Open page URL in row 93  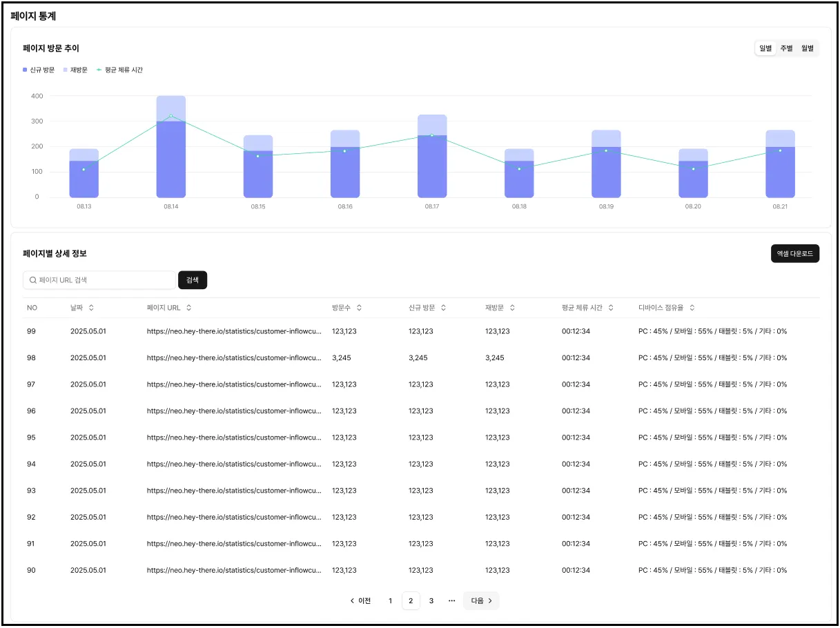[x=234, y=491]
